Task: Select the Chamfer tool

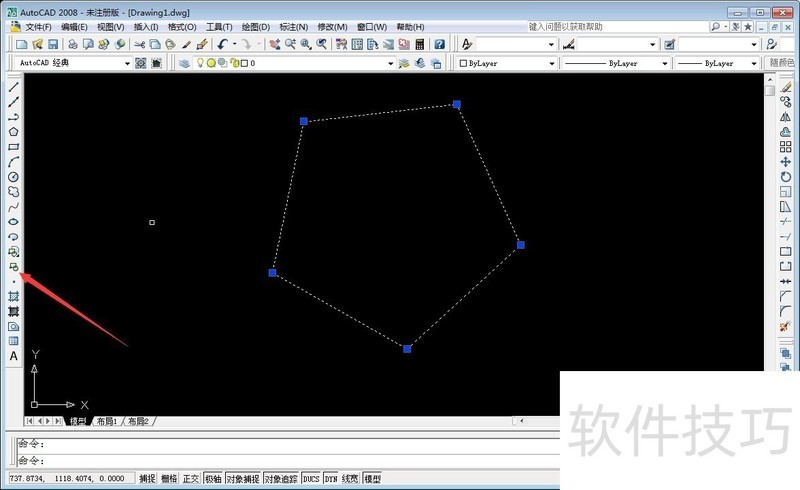Action: pyautogui.click(x=786, y=296)
